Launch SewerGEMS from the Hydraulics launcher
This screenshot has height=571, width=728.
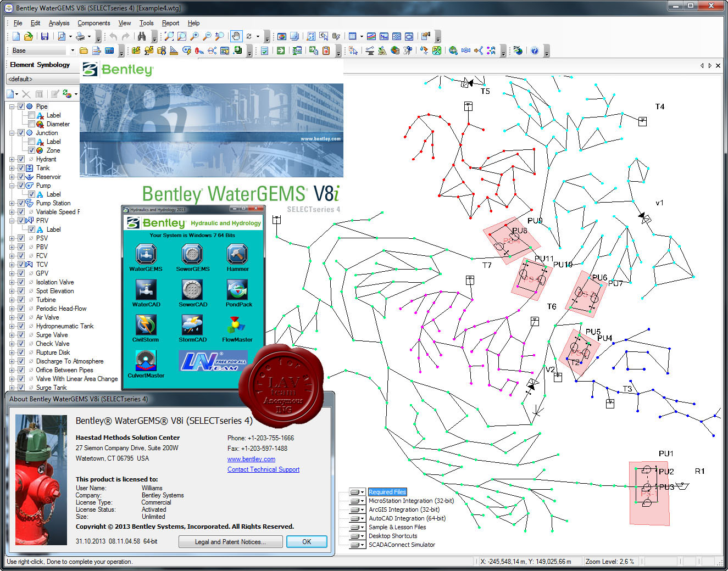click(192, 258)
